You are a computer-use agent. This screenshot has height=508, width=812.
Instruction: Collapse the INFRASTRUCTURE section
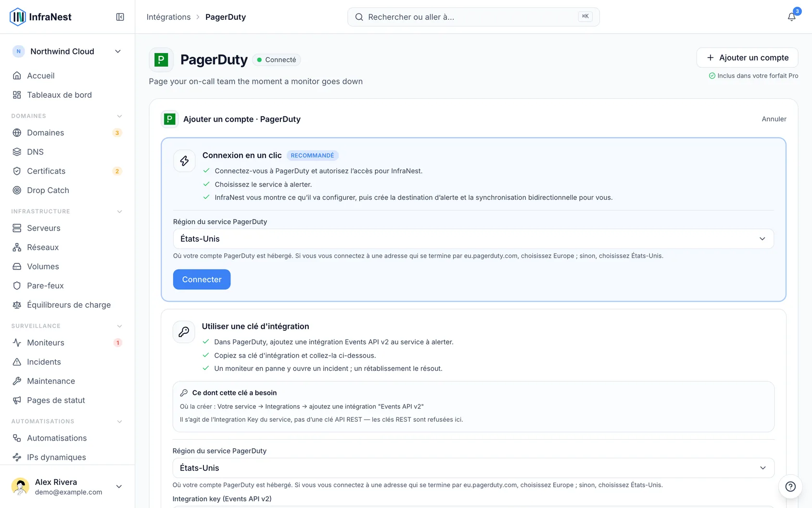(x=120, y=211)
